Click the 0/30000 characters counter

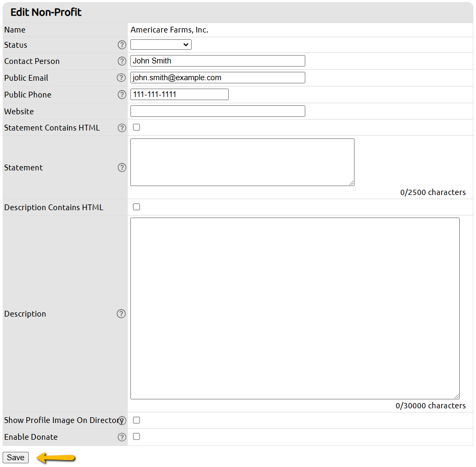430,406
